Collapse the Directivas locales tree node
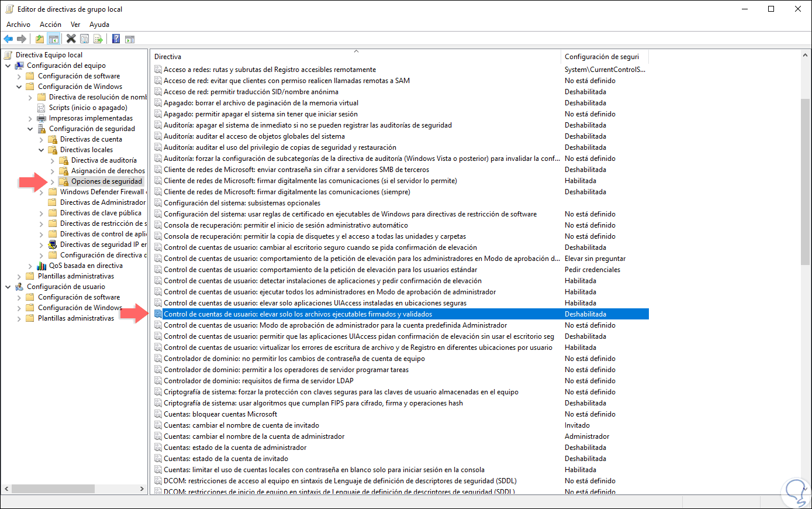The height and width of the screenshot is (509, 812). point(41,150)
